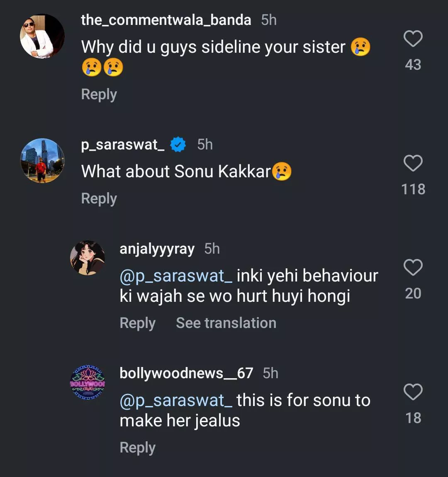The height and width of the screenshot is (477, 448).
Task: Click See translation under anjalyyyray's reply
Action: tap(226, 323)
